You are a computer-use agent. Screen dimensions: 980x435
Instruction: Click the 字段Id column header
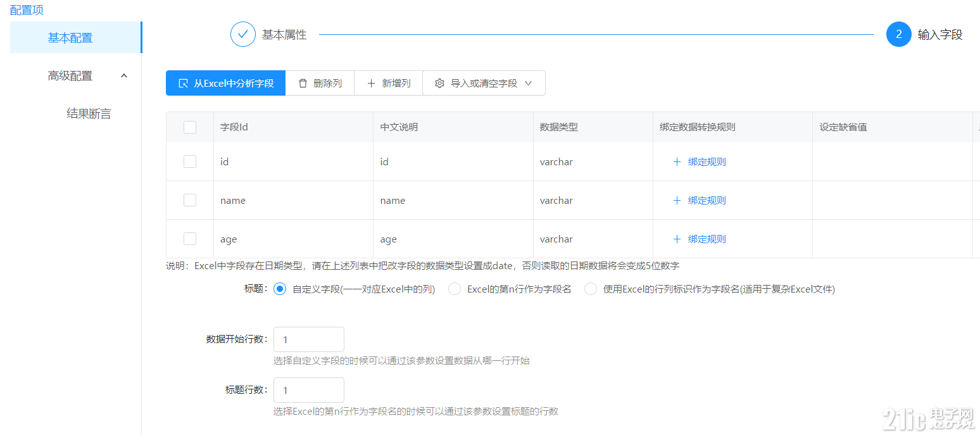(x=293, y=127)
